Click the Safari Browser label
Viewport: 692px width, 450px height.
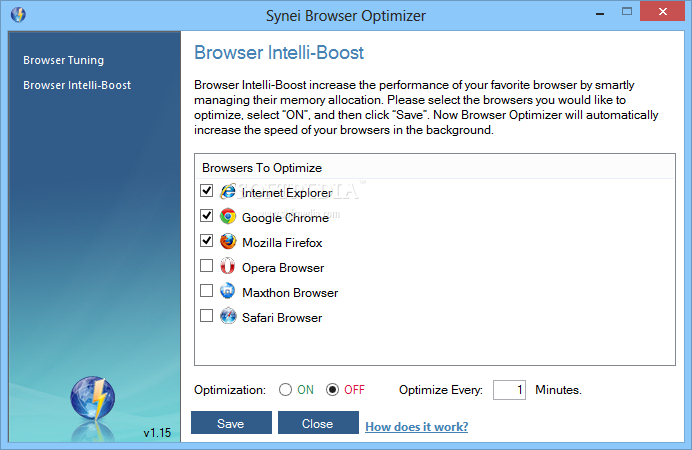click(x=282, y=318)
